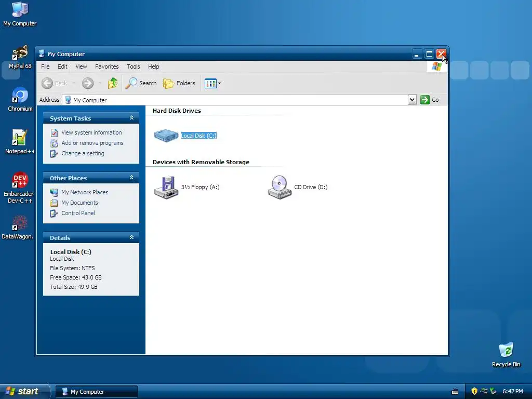Click the Control Panel icon in sidebar

(54, 213)
